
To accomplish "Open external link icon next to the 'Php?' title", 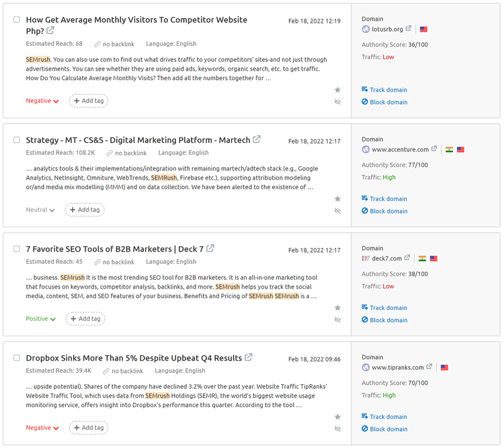I will click(x=50, y=30).
